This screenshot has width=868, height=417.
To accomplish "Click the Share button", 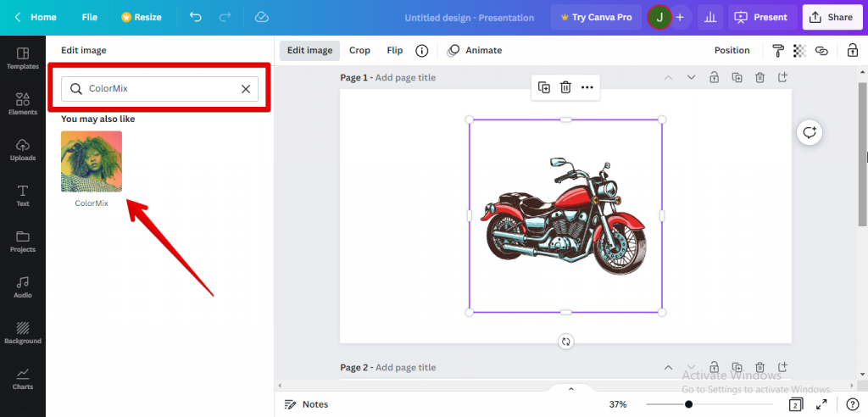I will [x=831, y=17].
